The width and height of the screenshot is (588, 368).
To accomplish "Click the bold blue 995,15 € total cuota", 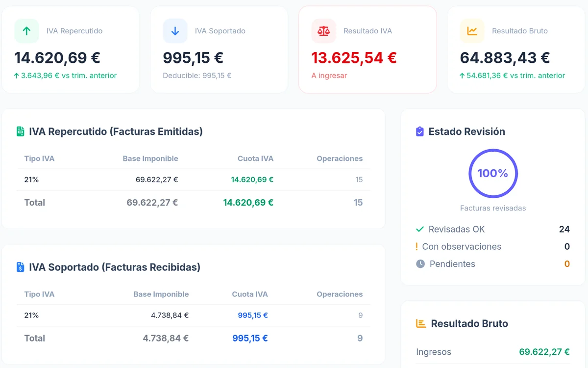I will (x=250, y=338).
